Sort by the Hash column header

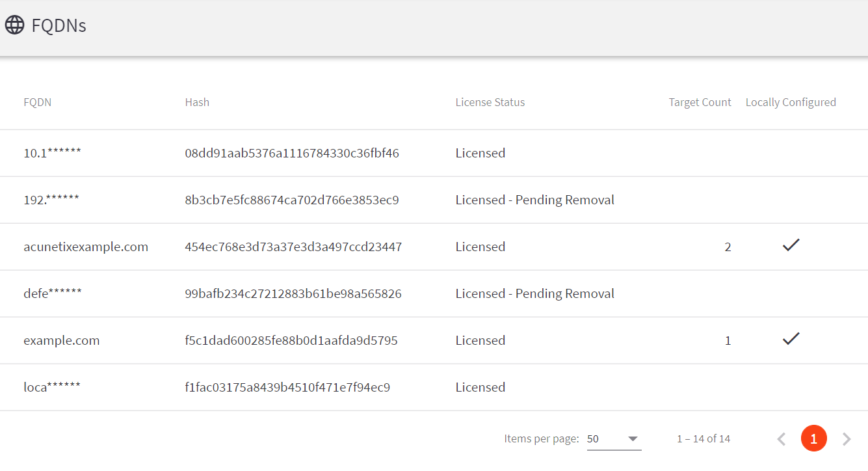pos(197,102)
